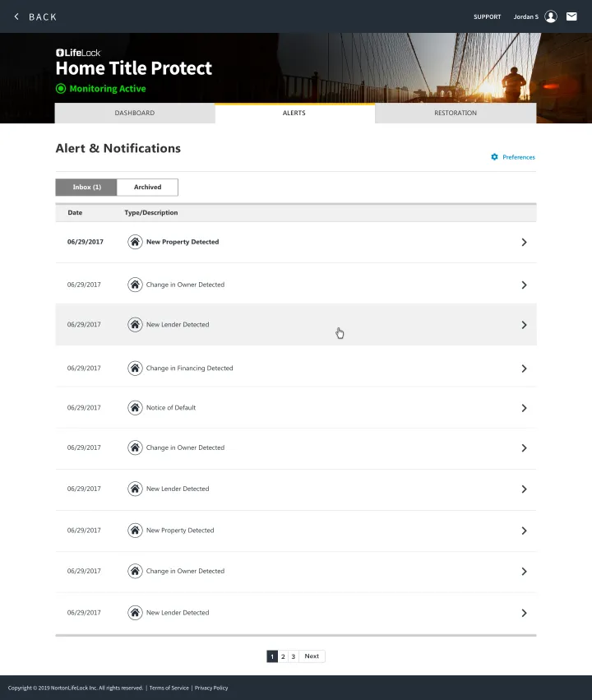Go to page 2 of alerts
This screenshot has width=592, height=700.
pyautogui.click(x=283, y=656)
